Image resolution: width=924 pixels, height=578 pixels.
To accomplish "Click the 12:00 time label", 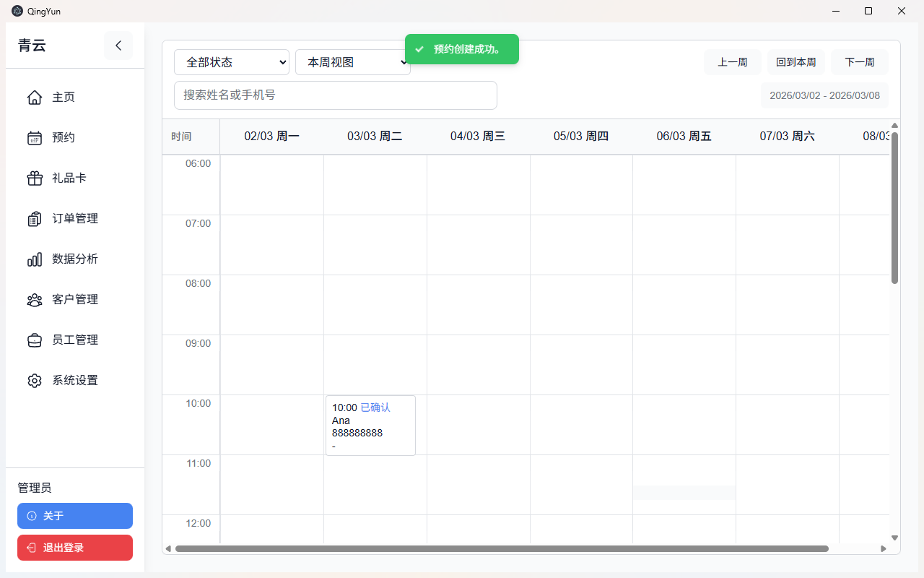I will (x=198, y=524).
